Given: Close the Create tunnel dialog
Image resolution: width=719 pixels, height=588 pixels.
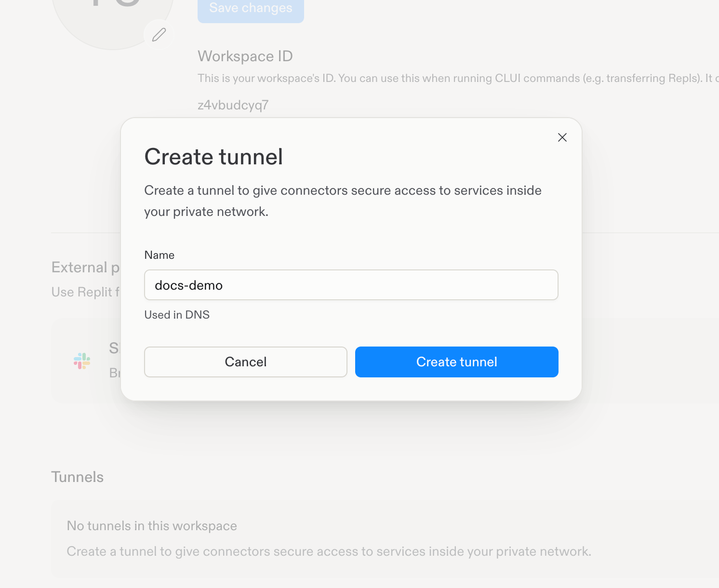Looking at the screenshot, I should (x=562, y=137).
